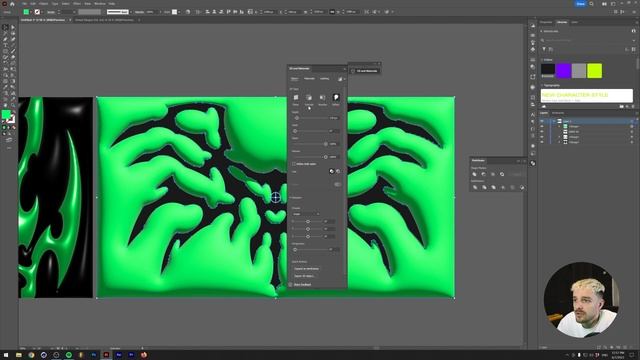Image resolution: width=640 pixels, height=360 pixels.
Task: Select the Revolve 3D type icon
Action: [322, 98]
